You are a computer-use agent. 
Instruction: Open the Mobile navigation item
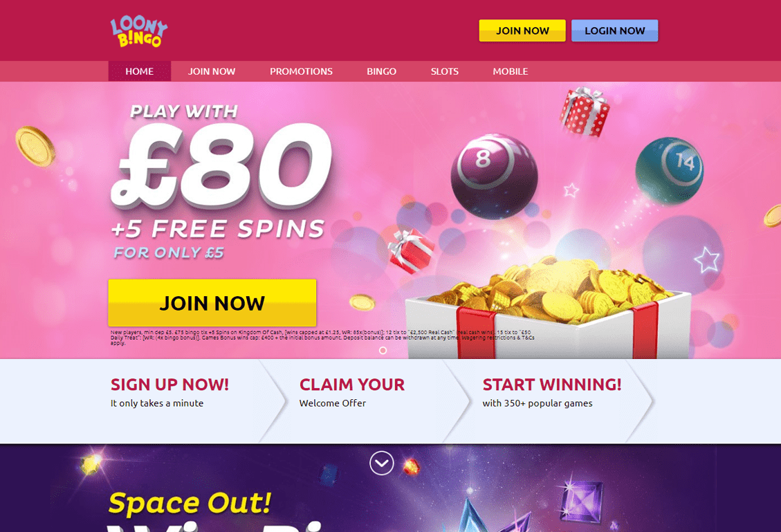point(510,71)
